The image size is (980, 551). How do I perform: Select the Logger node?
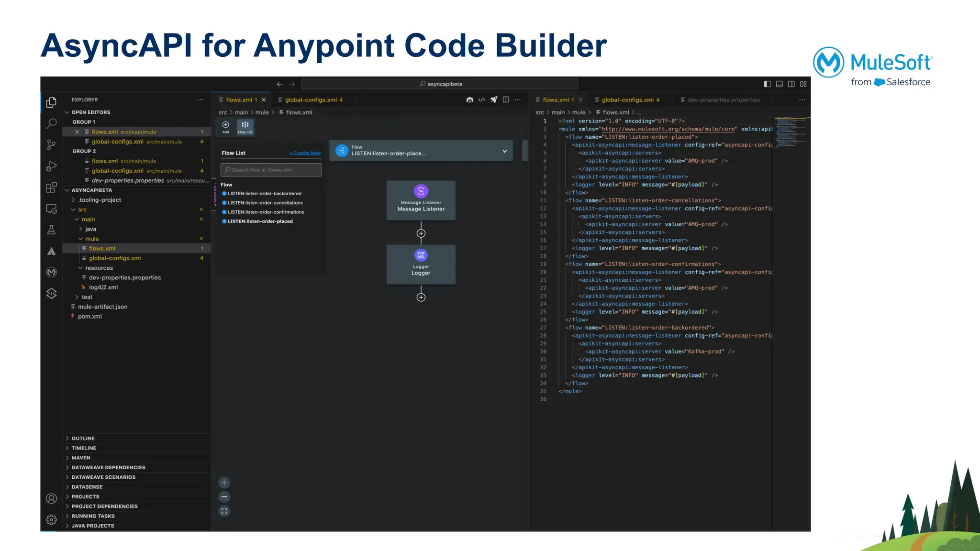coord(421,264)
